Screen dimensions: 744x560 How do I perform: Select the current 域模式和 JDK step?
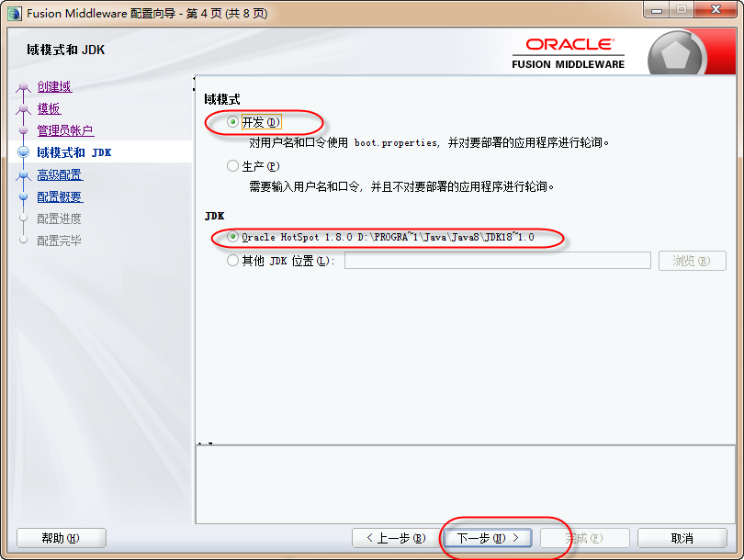[x=74, y=152]
